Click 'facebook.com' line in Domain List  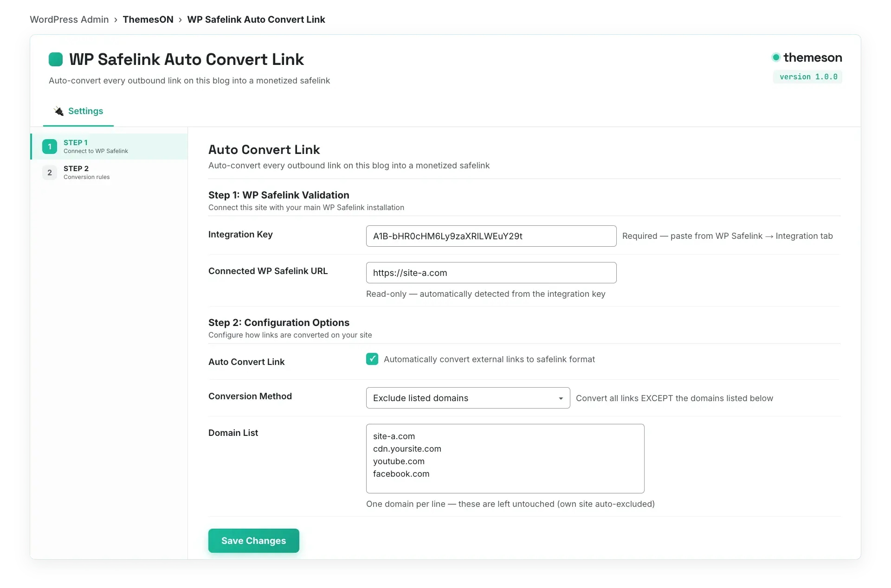(401, 474)
